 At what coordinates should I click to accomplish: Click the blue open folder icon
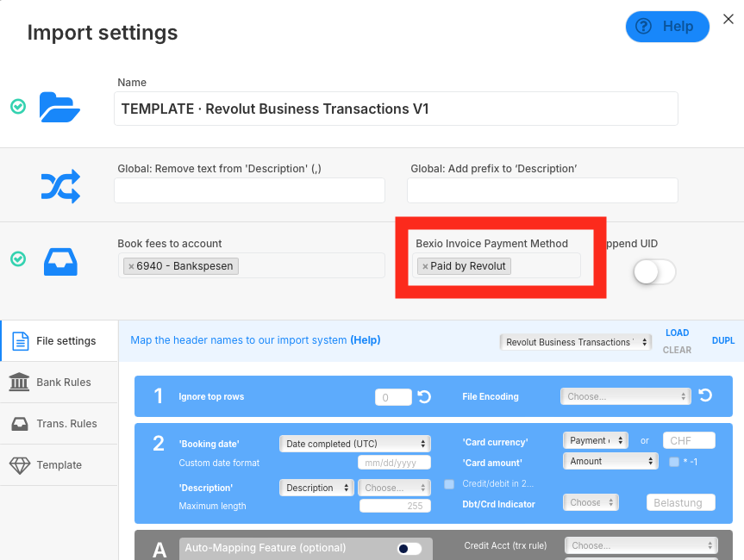pyautogui.click(x=59, y=108)
